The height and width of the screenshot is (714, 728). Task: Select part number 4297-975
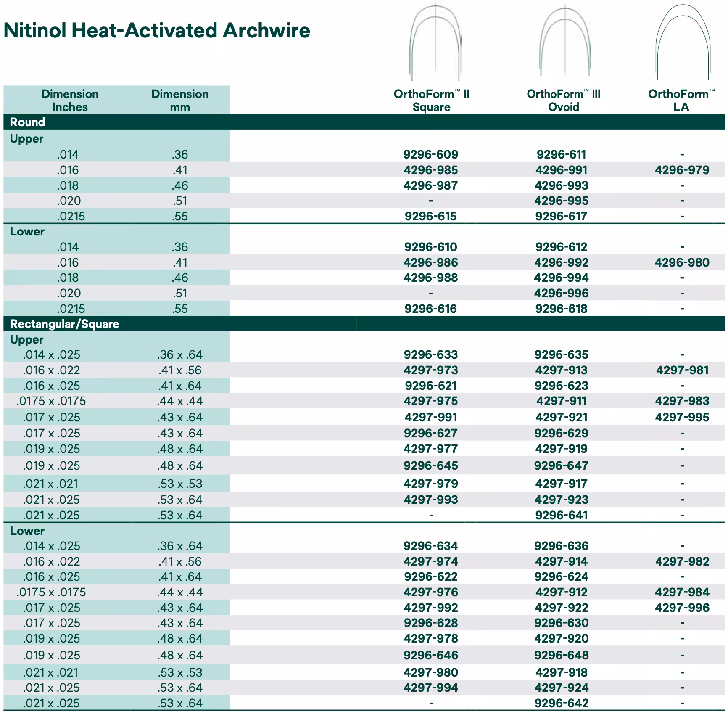(431, 401)
